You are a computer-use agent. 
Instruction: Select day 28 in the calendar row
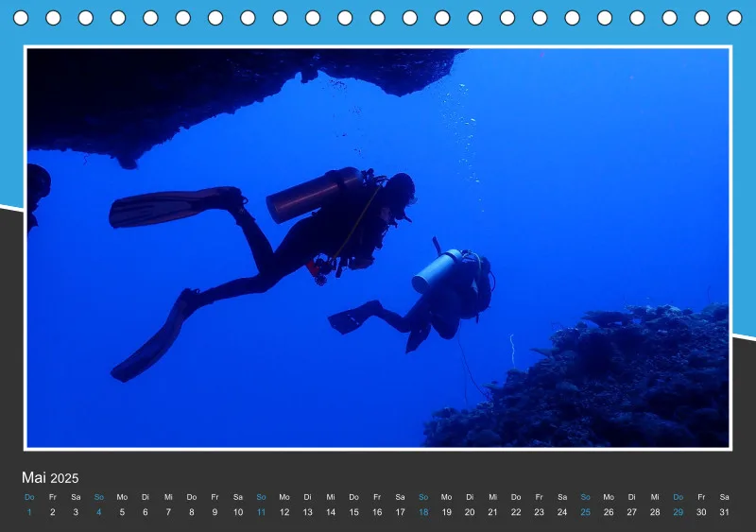[655, 512]
